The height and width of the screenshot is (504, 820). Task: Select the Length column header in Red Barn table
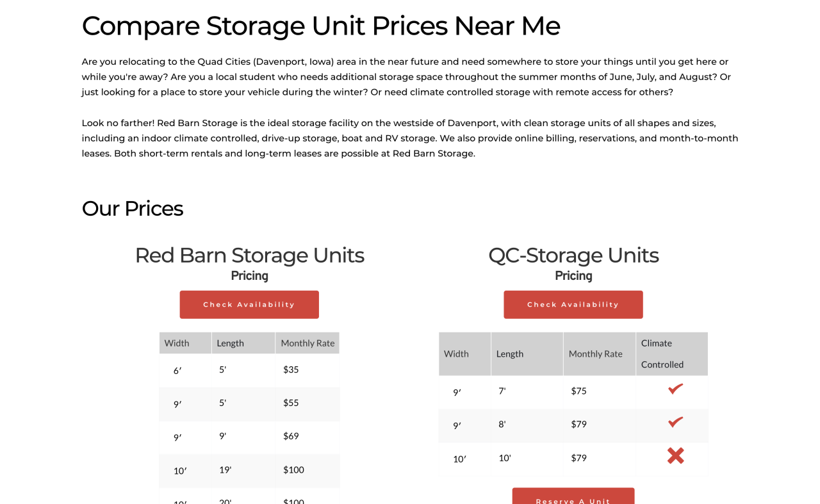[x=231, y=343]
